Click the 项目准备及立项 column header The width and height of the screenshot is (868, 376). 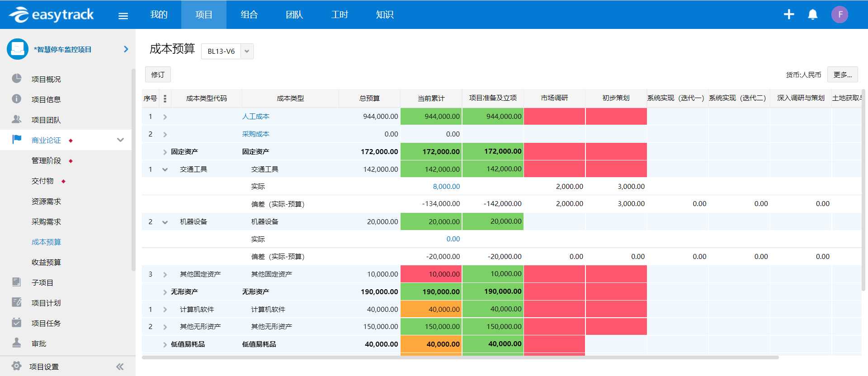click(493, 98)
